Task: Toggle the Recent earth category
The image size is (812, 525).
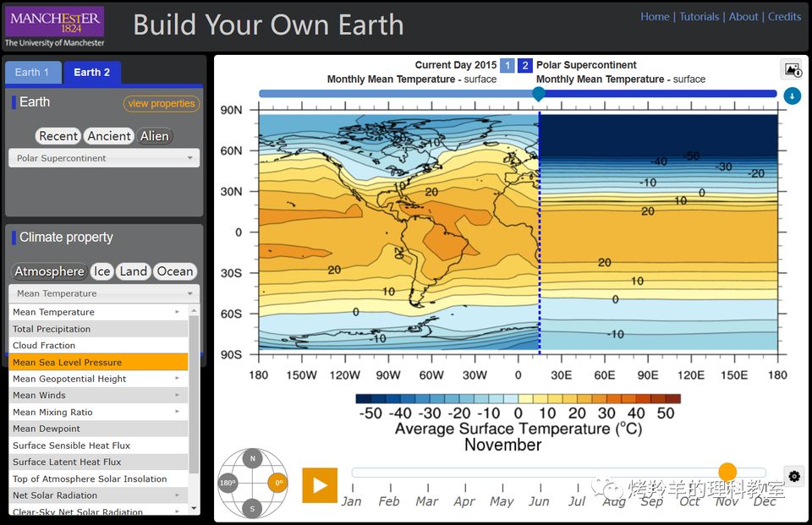Action: [x=58, y=136]
